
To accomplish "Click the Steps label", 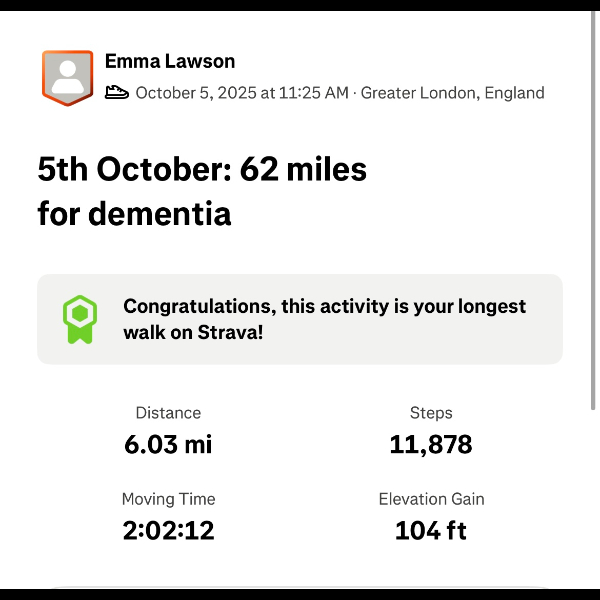I will click(x=431, y=413).
